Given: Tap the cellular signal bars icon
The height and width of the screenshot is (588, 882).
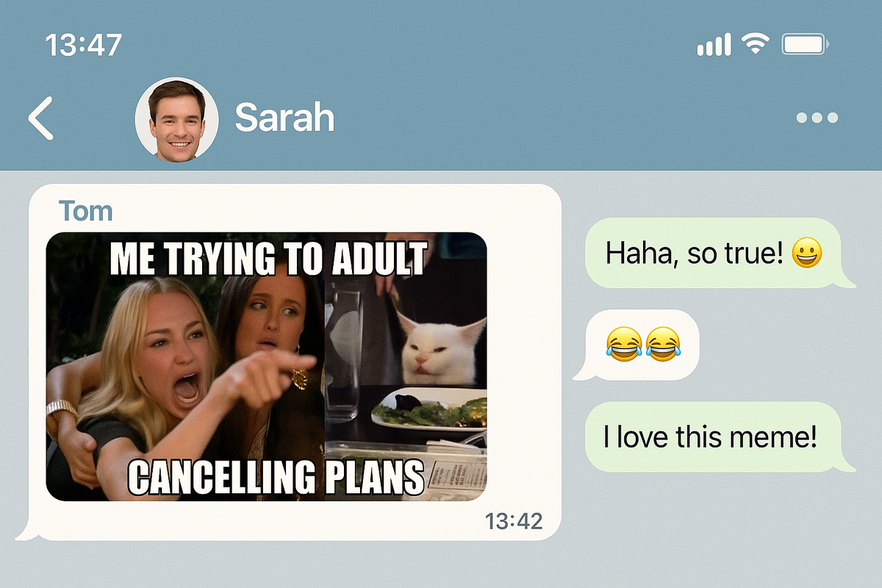Looking at the screenshot, I should pos(714,46).
